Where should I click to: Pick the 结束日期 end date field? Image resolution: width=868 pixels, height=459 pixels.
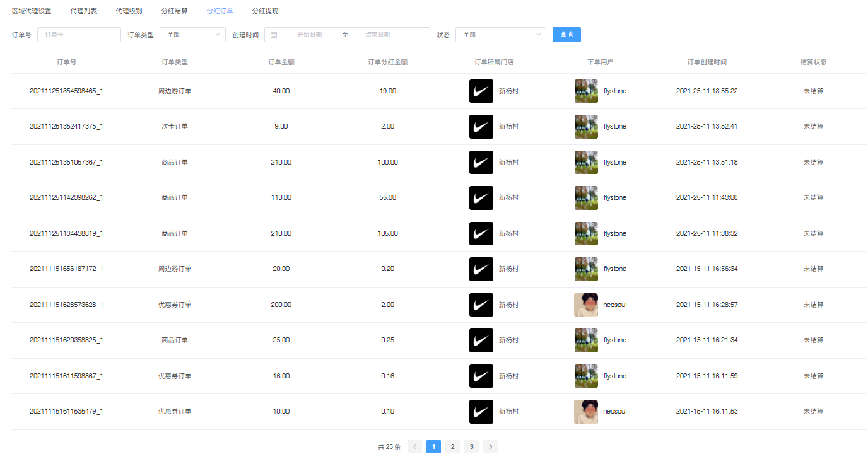coord(377,35)
